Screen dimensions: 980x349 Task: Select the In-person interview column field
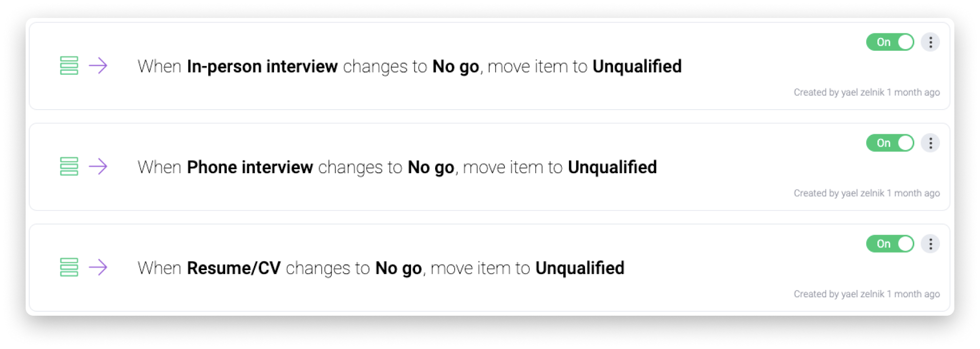pyautogui.click(x=262, y=67)
